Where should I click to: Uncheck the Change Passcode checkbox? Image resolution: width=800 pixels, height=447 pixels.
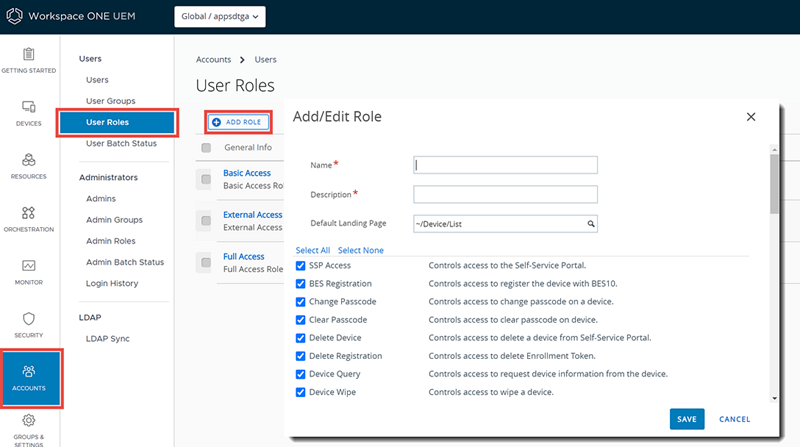pyautogui.click(x=301, y=302)
